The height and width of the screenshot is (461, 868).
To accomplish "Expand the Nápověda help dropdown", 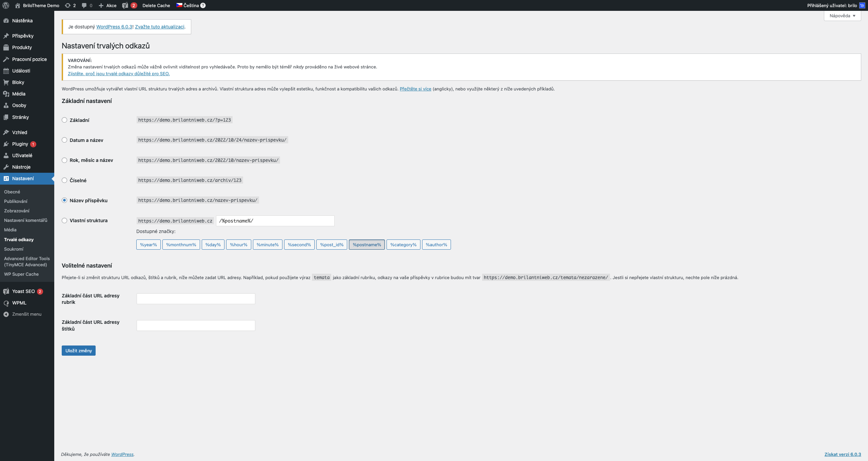I will [x=842, y=16].
